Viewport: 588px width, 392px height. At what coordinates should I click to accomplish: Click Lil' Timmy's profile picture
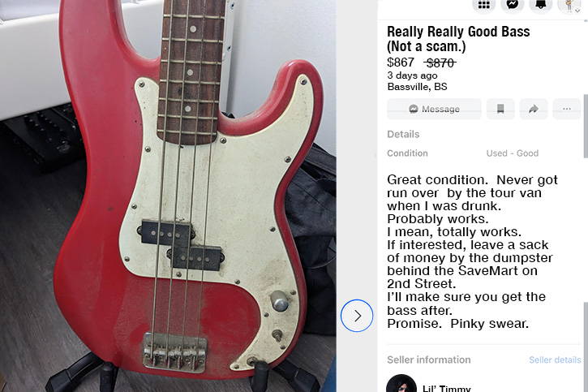[x=401, y=384]
